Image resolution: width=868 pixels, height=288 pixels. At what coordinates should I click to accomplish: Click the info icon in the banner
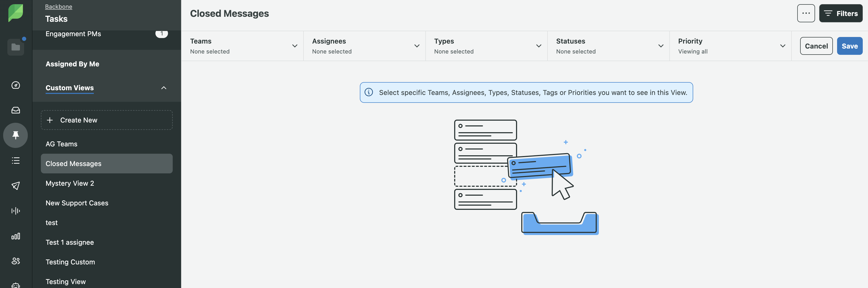[x=369, y=92]
